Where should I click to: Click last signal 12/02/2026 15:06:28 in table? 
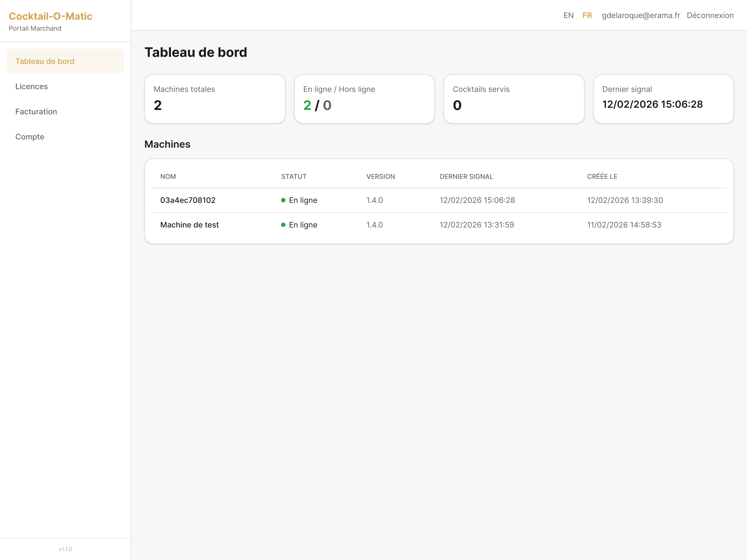477,200
